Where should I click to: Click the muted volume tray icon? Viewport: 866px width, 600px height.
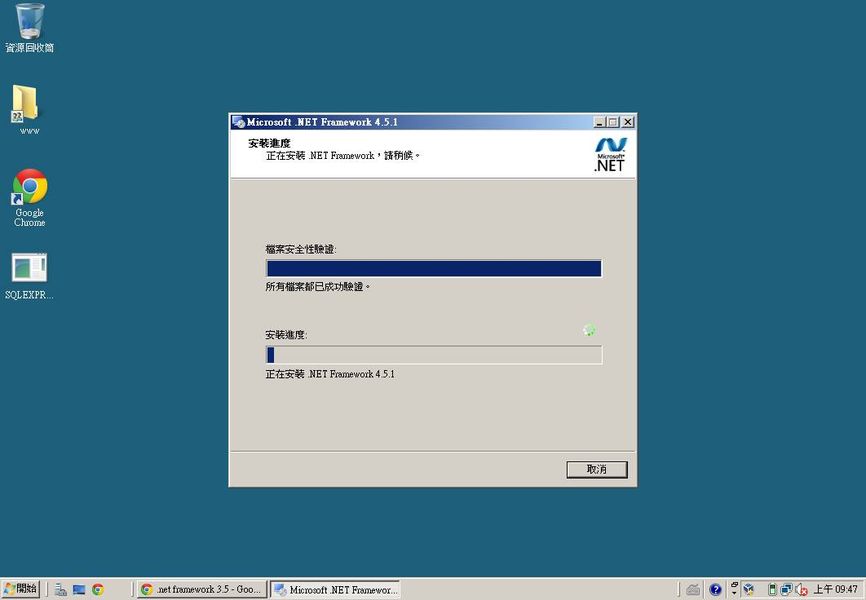click(801, 590)
